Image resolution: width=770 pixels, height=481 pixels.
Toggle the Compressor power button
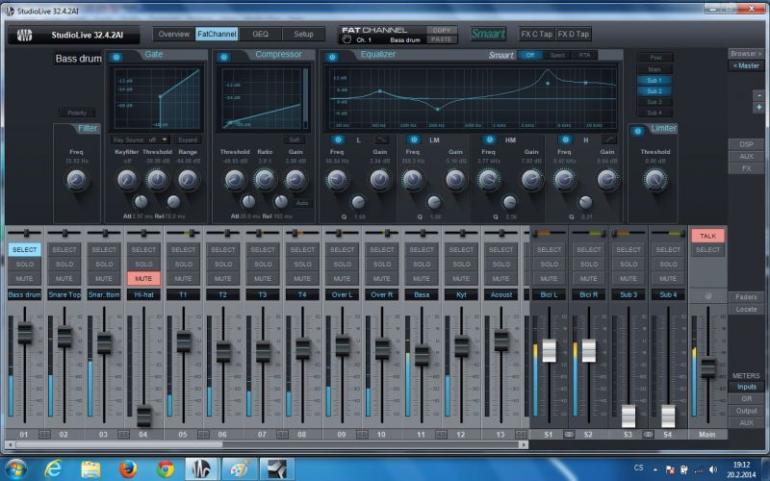coord(224,57)
